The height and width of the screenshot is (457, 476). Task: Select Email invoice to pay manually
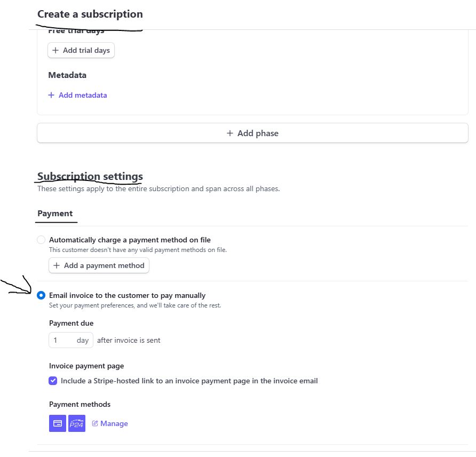41,295
